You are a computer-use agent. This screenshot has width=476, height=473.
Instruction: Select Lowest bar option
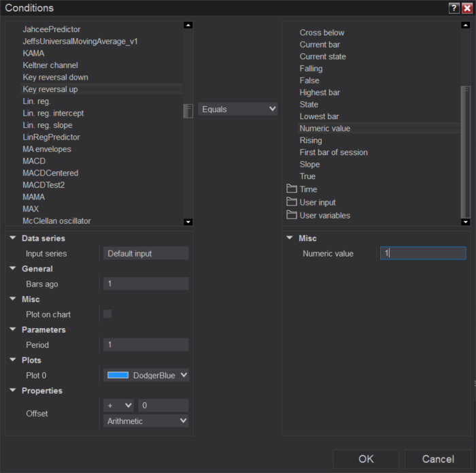tap(319, 116)
